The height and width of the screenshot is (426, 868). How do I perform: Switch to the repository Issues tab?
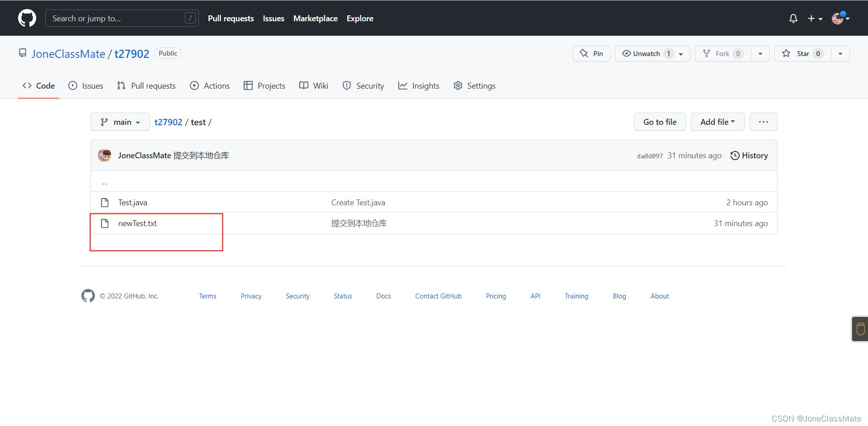(85, 85)
